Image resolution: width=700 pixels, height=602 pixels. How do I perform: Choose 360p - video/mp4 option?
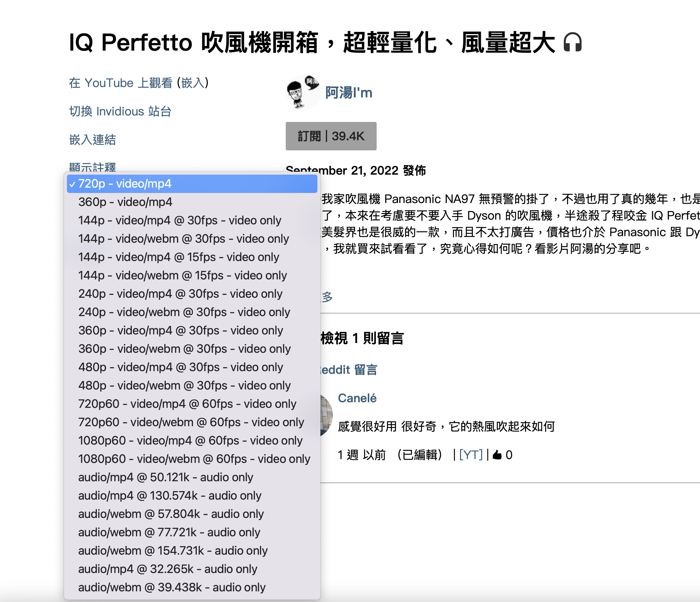(x=125, y=202)
